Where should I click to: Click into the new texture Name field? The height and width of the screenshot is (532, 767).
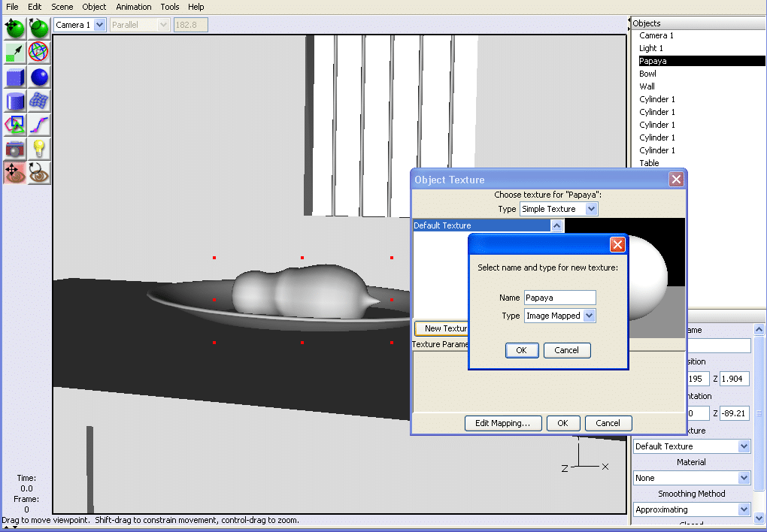559,298
